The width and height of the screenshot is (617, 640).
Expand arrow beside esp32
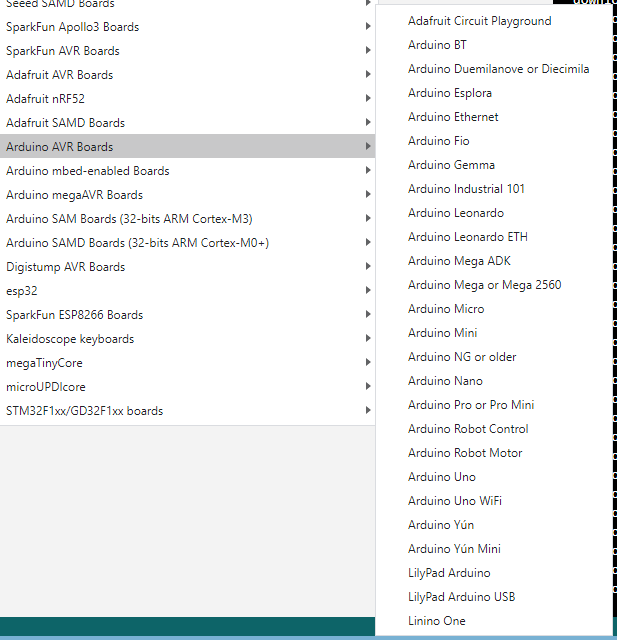(x=368, y=290)
